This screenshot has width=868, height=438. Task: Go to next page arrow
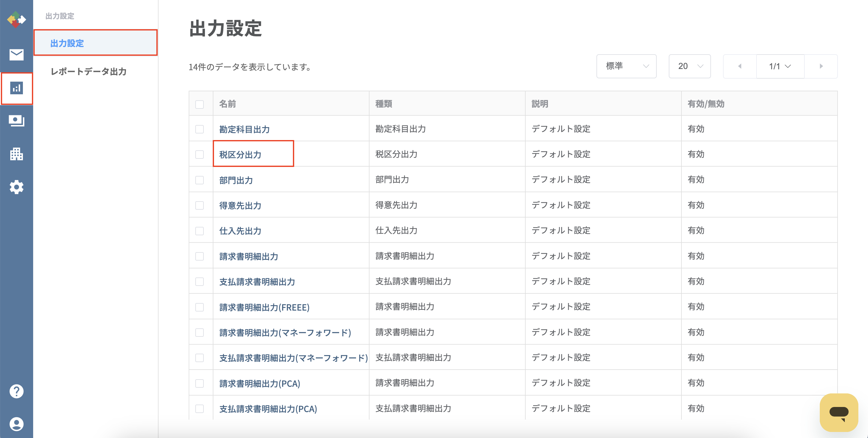[x=821, y=66]
